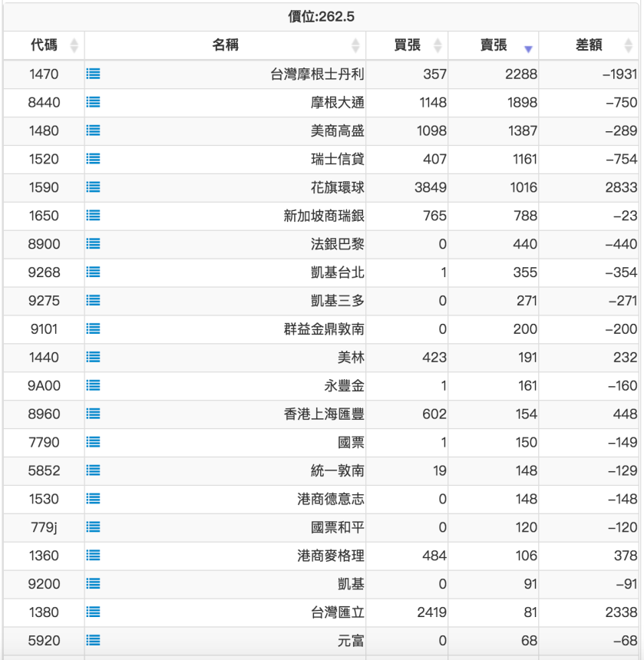Click the list icon beside broker 花旗環球
The height and width of the screenshot is (660, 644).
pos(94,187)
